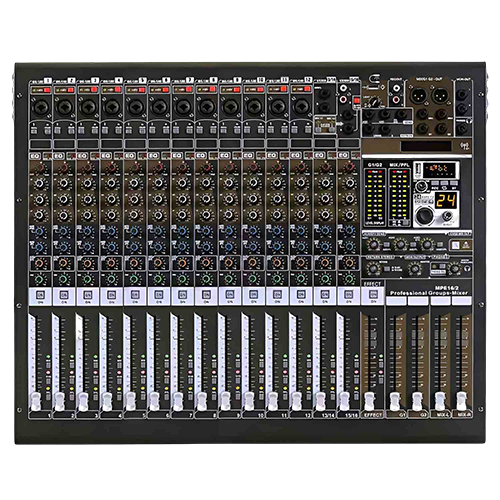Click the MIX-R master fader knob

point(461,401)
